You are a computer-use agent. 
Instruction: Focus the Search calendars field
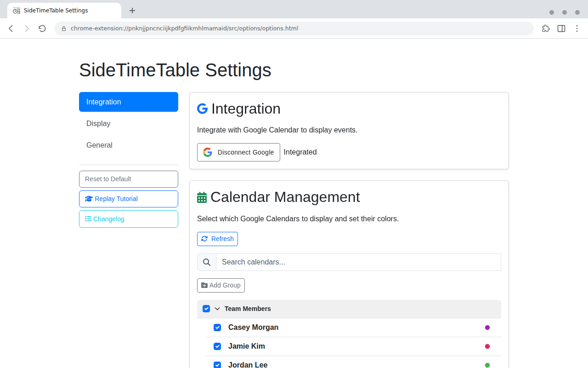358,262
